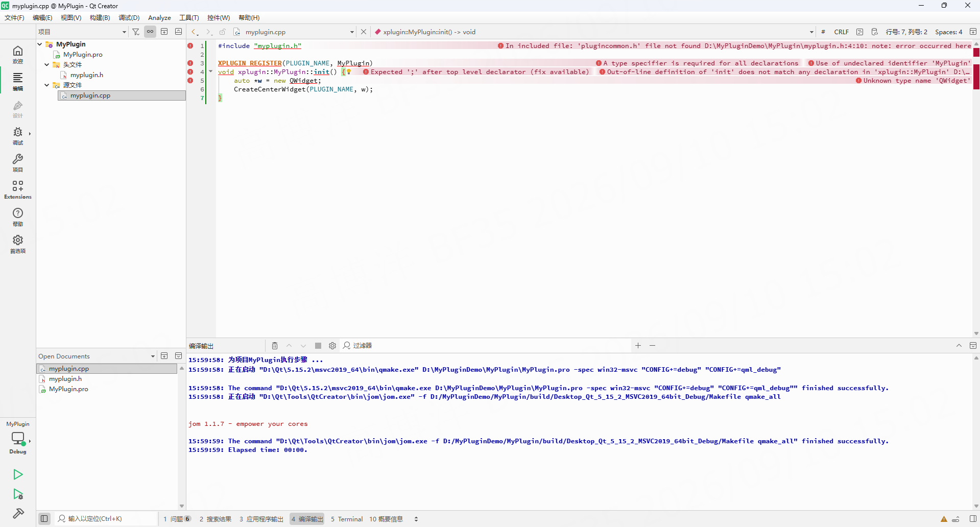The height and width of the screenshot is (527, 980).
Task: Decrease compile output font size with minus
Action: [x=652, y=346]
